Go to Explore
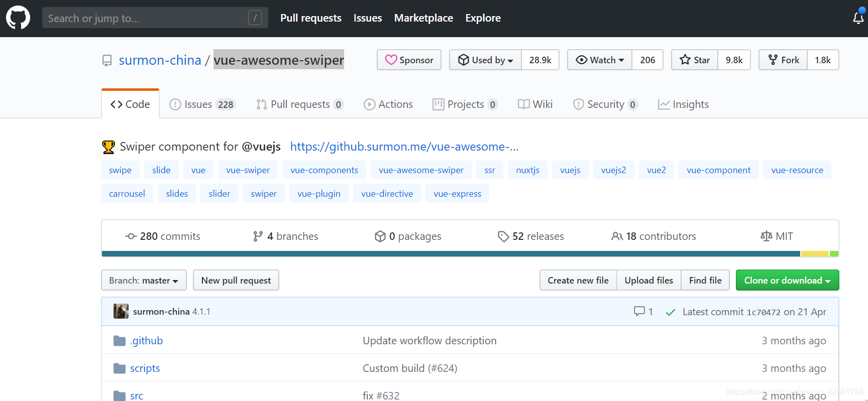Screen dimensions: 868x401 coord(483,18)
